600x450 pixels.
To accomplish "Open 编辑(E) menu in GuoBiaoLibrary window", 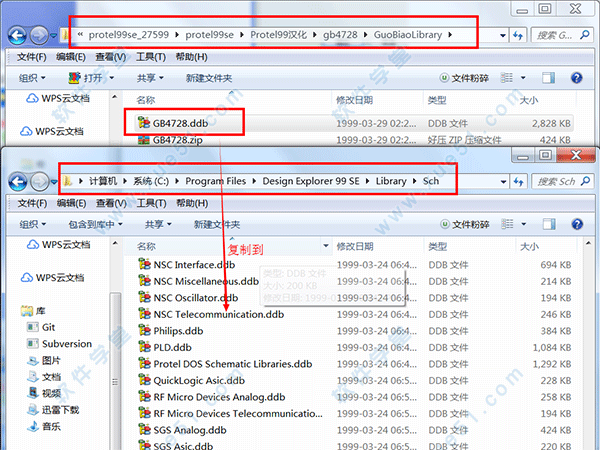I will 71,57.
